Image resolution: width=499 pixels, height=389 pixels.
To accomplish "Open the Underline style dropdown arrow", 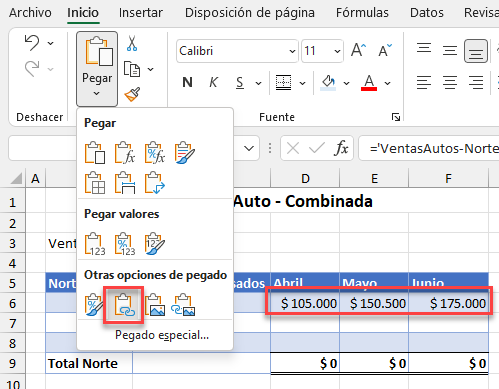I will (x=258, y=83).
